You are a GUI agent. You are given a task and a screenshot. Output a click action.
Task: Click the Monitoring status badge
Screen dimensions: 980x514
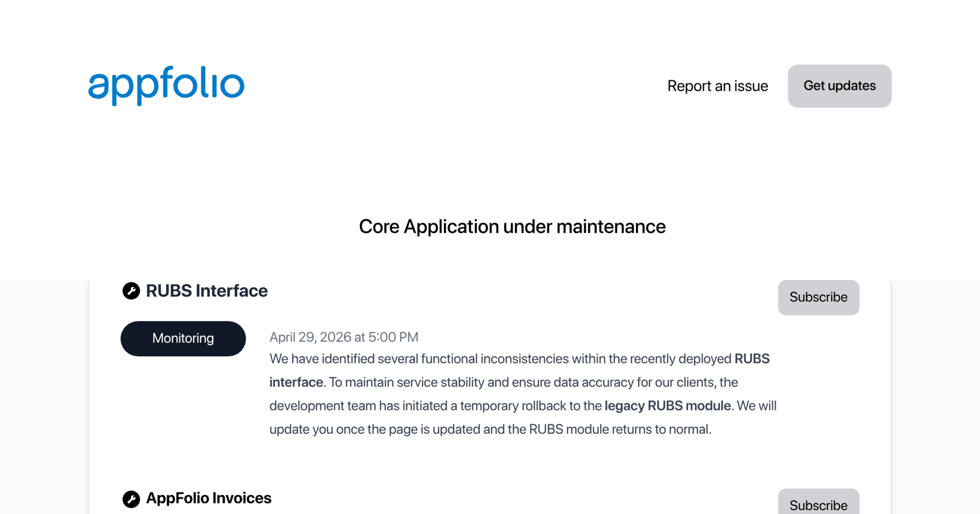tap(183, 339)
